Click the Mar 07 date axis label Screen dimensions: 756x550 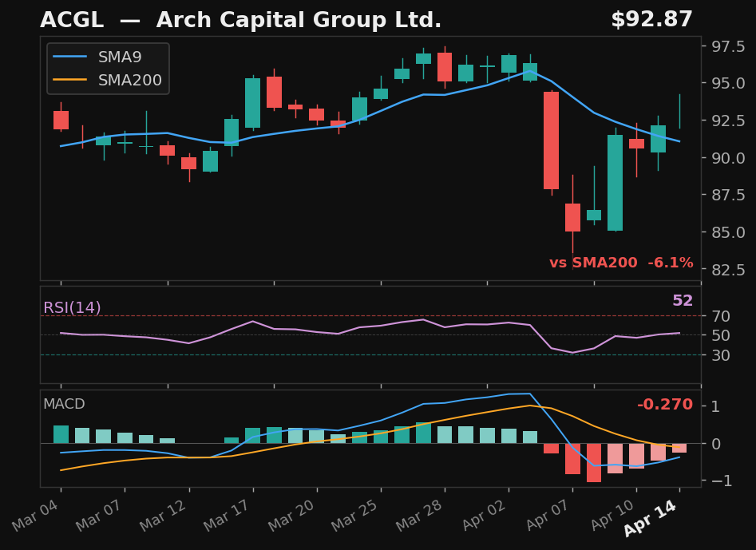click(x=99, y=516)
